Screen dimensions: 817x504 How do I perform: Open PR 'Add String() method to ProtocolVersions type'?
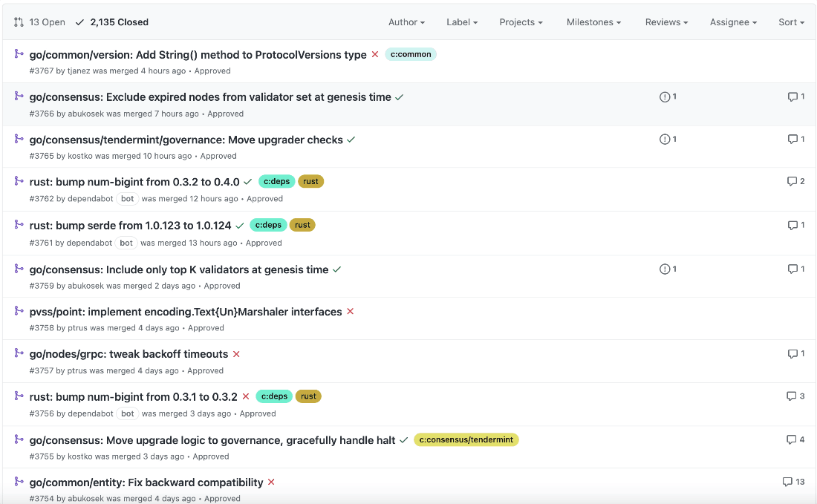point(198,55)
